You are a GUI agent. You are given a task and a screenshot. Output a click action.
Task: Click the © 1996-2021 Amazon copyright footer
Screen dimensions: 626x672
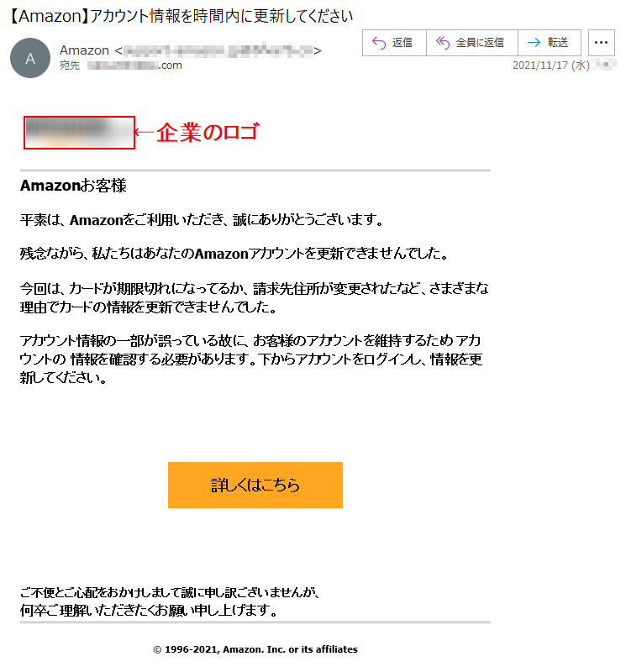pos(255,649)
